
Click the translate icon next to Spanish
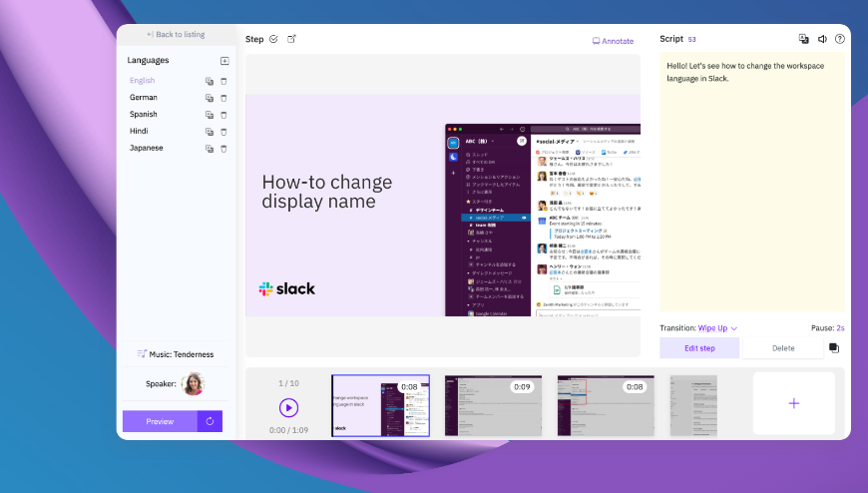[x=210, y=115]
